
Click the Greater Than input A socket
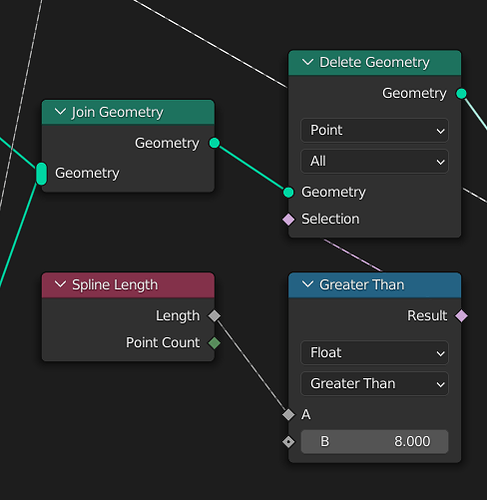[x=288, y=415]
